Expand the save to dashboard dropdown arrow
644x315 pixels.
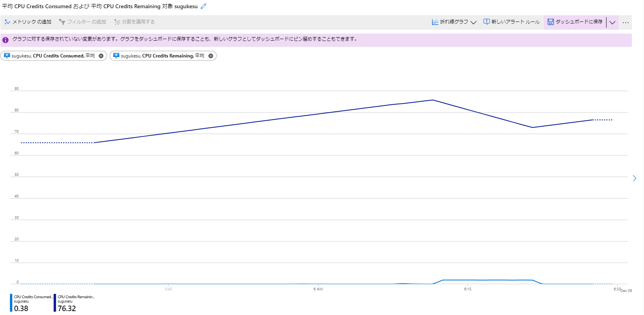(612, 22)
